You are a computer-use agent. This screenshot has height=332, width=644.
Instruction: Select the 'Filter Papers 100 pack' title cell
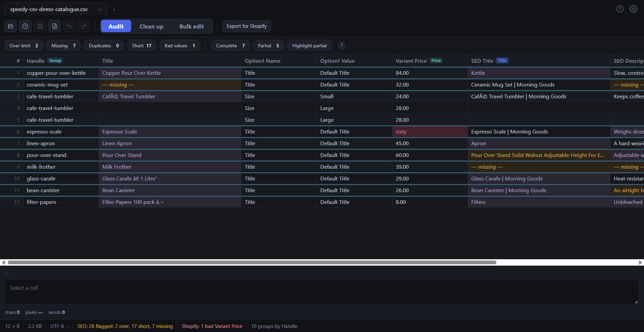[170, 202]
